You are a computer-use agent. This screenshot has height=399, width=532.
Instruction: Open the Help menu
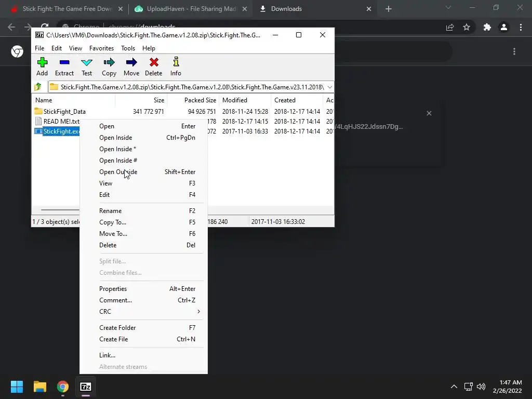[x=149, y=48]
